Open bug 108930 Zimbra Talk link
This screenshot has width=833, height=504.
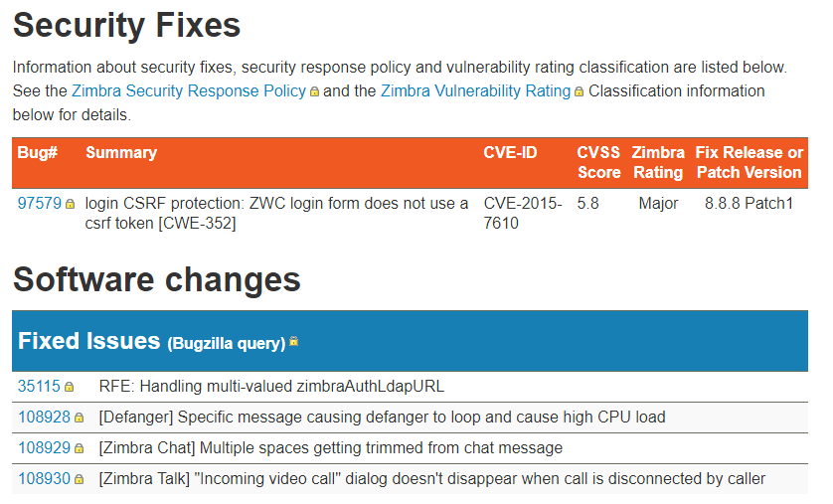pyautogui.click(x=44, y=478)
